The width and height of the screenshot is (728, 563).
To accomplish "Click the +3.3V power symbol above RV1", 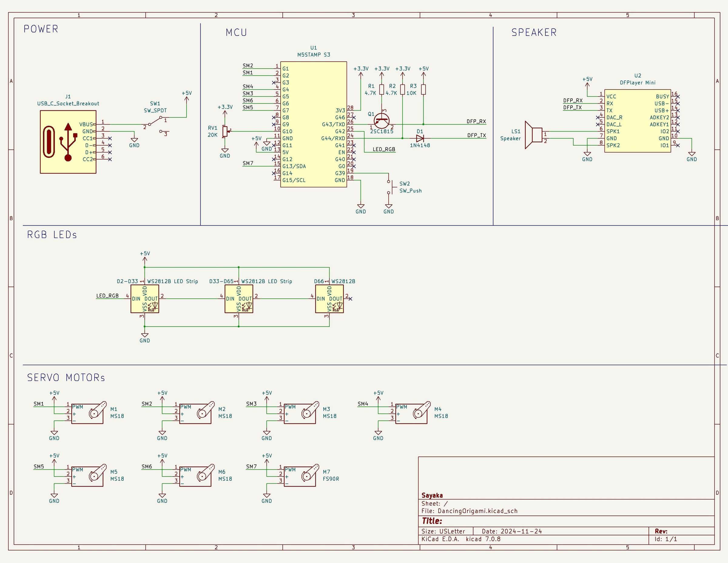I will coord(225,111).
